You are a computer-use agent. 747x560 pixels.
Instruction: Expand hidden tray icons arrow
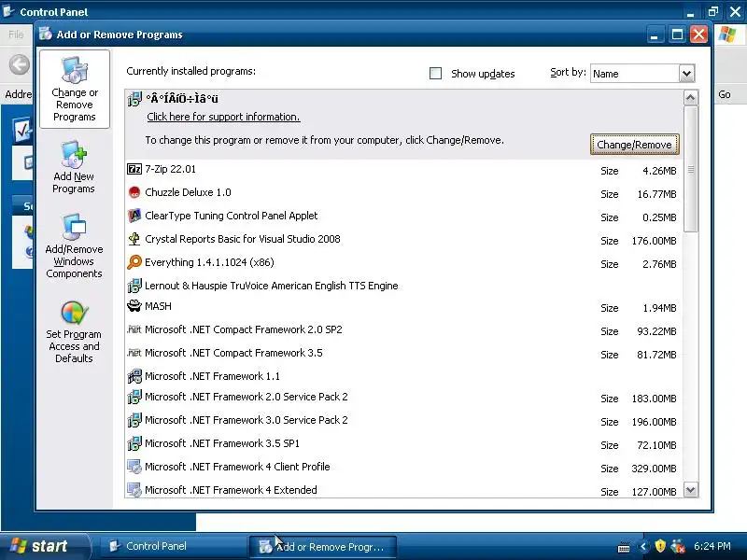(643, 546)
